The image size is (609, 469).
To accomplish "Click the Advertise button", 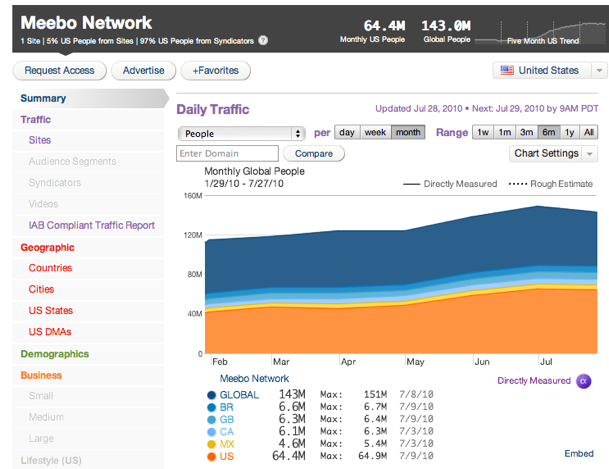I will (143, 71).
